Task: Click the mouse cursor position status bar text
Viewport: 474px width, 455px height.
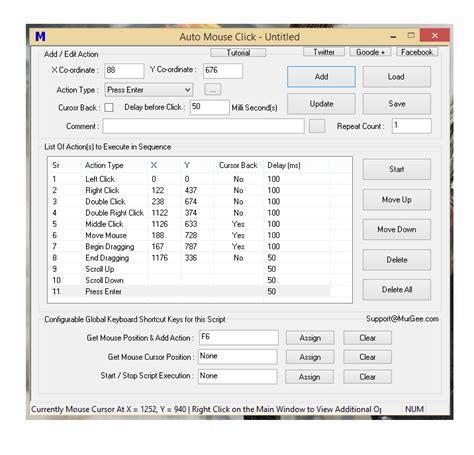Action: (206, 409)
